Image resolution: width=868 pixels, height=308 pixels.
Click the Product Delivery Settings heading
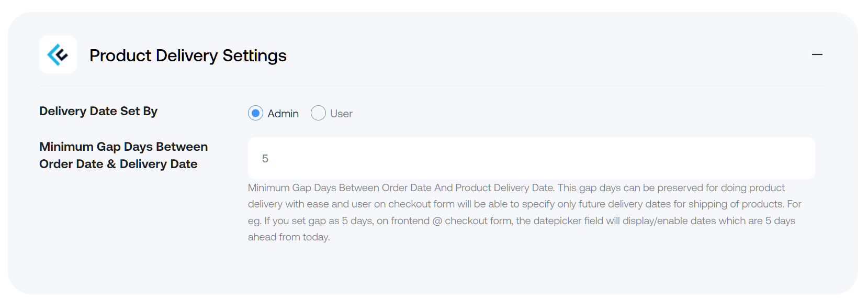pyautogui.click(x=188, y=56)
